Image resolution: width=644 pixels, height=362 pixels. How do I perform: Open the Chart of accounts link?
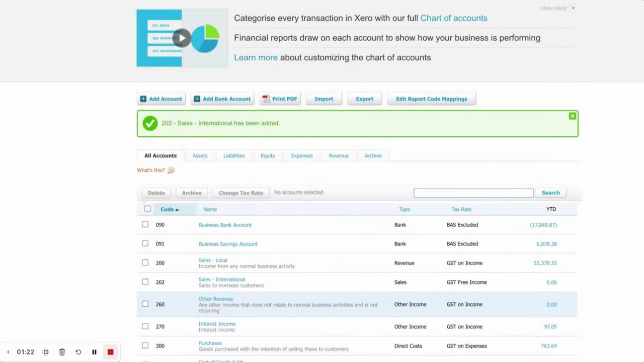pyautogui.click(x=454, y=18)
